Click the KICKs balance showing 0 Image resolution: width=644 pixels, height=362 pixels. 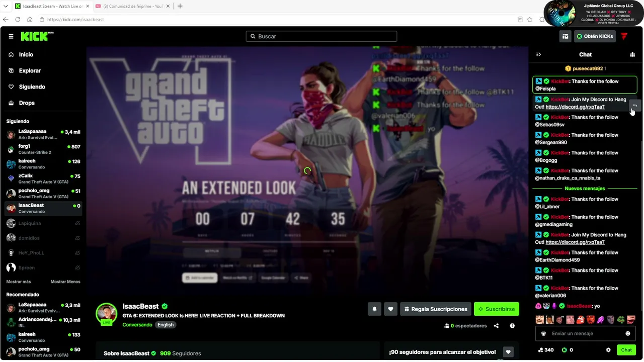(568, 350)
